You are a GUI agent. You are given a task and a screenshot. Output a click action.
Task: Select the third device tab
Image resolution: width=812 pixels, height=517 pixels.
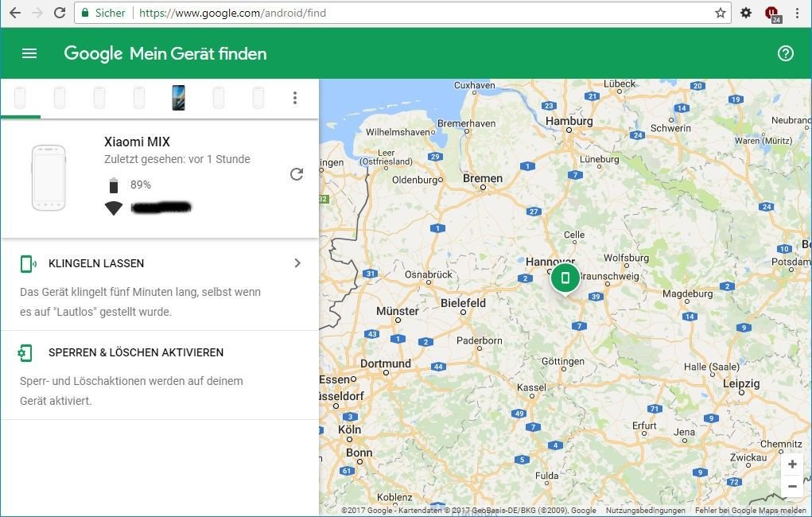coord(99,98)
